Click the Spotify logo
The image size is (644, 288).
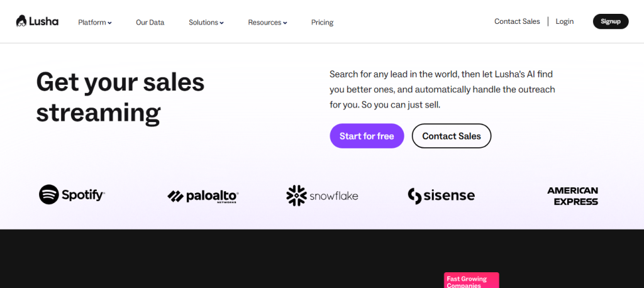pos(72,195)
